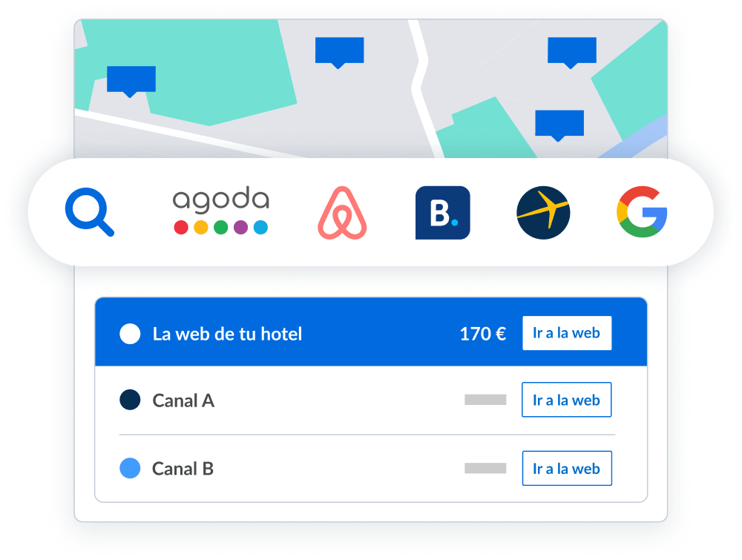Select the Expedia airplane icon
Viewport: 742px width, 560px height.
click(543, 213)
